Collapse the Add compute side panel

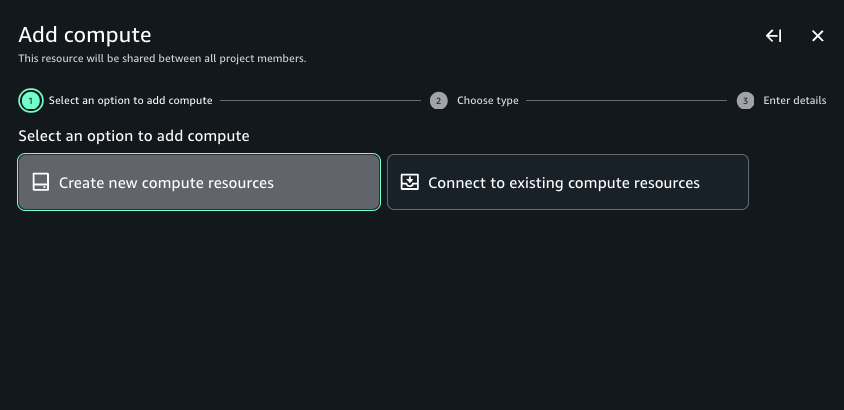tap(773, 36)
